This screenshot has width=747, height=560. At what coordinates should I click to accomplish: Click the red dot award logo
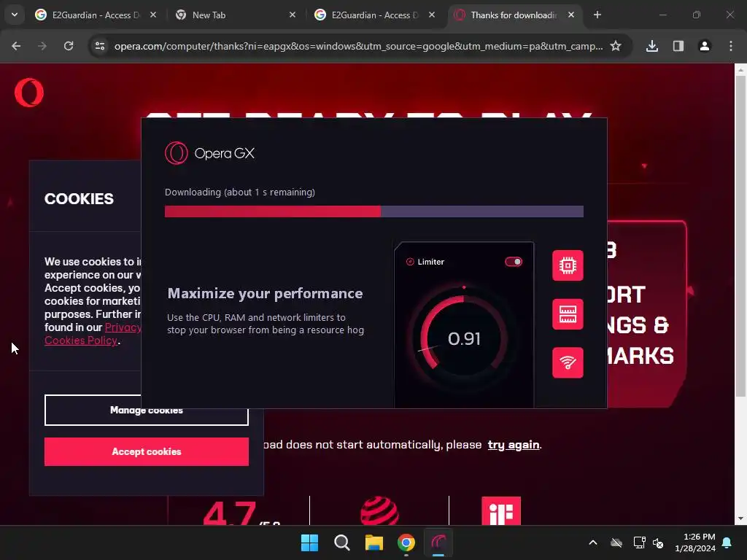pos(379,510)
